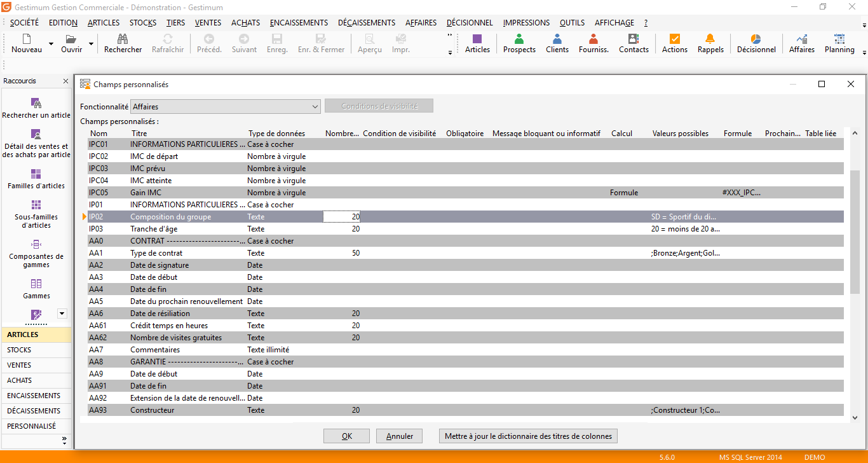Open the Planning calendar icon
This screenshot has height=463, width=868.
click(839, 39)
